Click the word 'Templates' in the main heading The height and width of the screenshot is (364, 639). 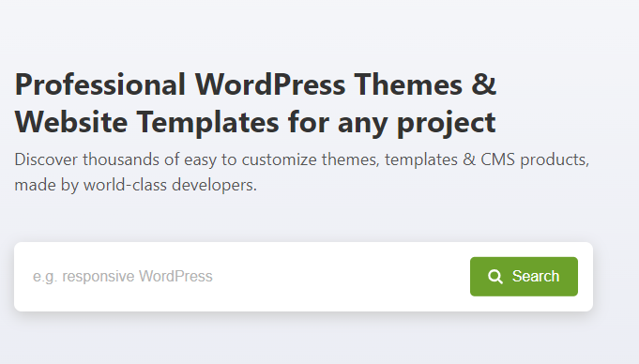[x=207, y=122]
